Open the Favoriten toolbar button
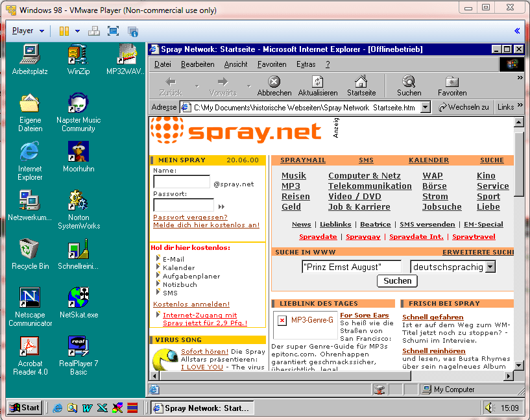The height and width of the screenshot is (420, 530). tap(452, 86)
